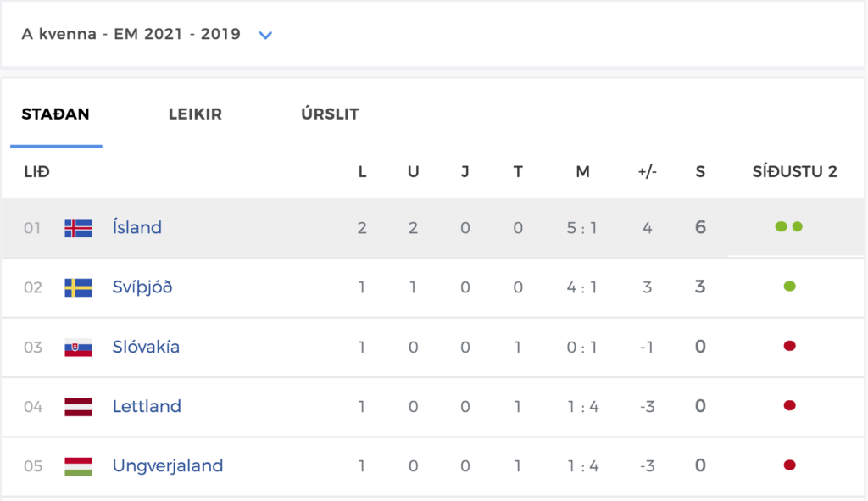The image size is (868, 501).
Task: Switch to the ÚRSLIT tab
Action: pyautogui.click(x=330, y=114)
